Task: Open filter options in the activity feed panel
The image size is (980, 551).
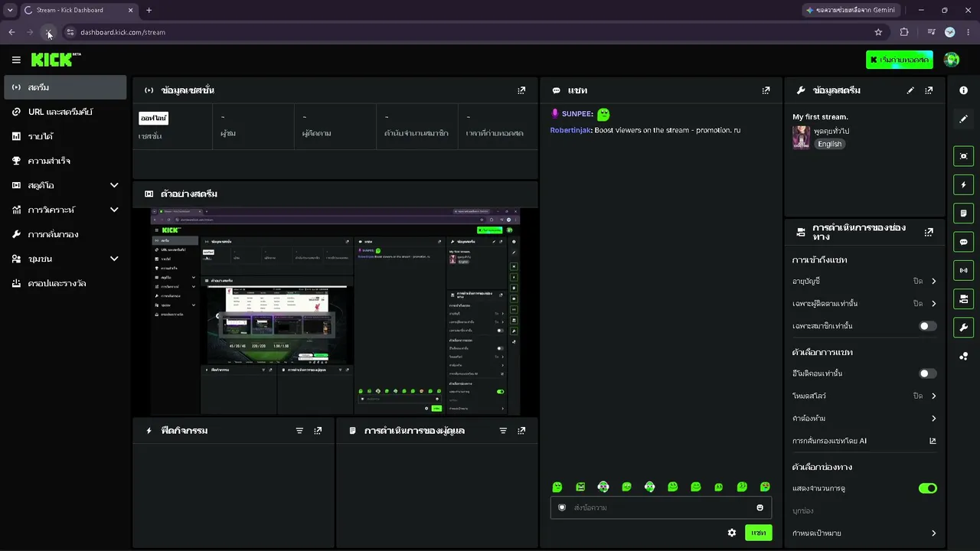Action: click(299, 431)
